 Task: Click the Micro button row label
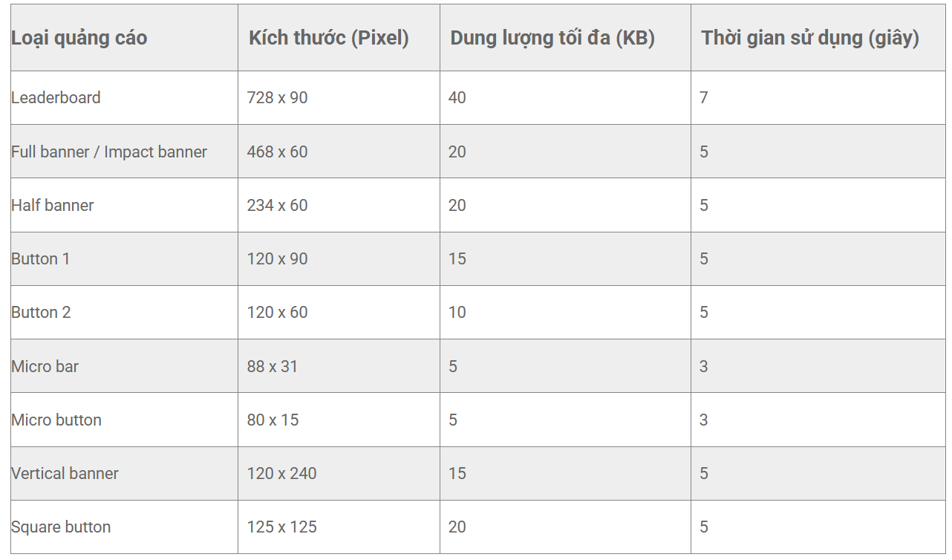[x=56, y=420]
